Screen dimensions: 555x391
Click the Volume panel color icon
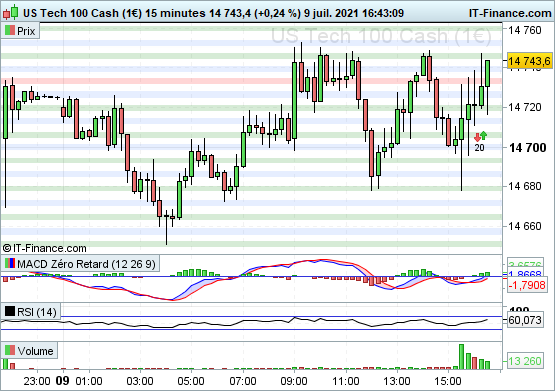10,351
